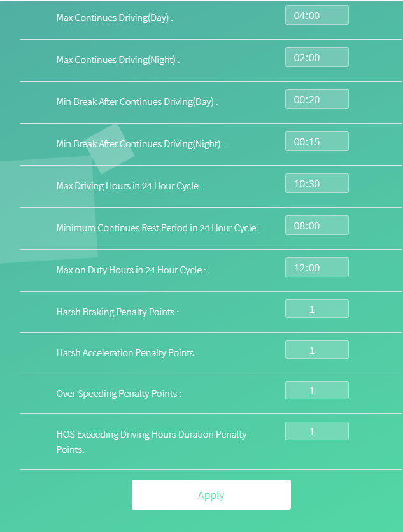The image size is (403, 532).
Task: Click the Min Break After Continues Driving(Day) label
Action: 137,102
